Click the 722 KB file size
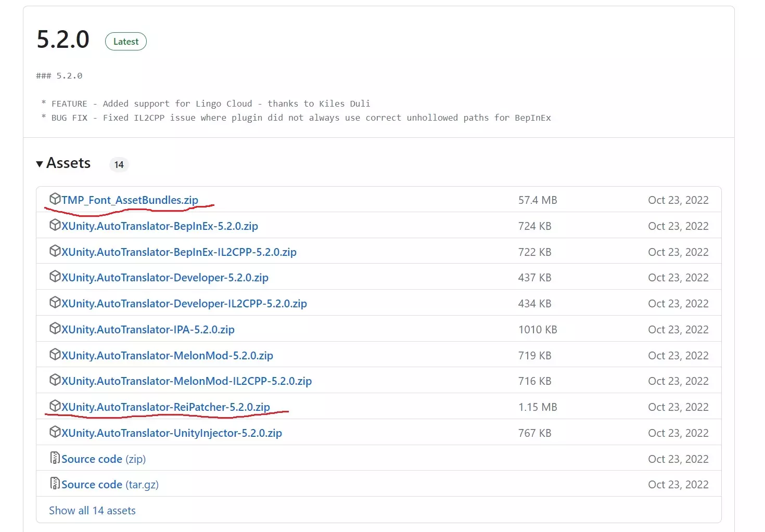Screen dimensions: 765x532 tap(534, 252)
